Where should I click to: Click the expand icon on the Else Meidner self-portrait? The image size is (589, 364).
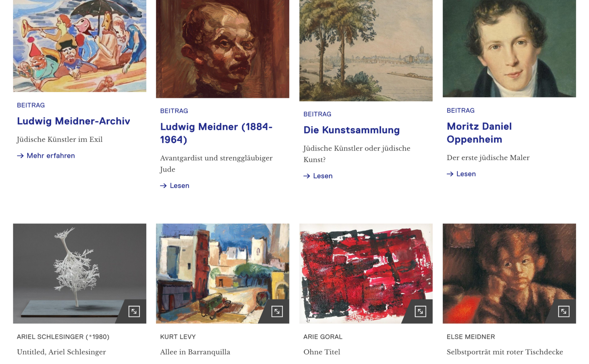(564, 311)
